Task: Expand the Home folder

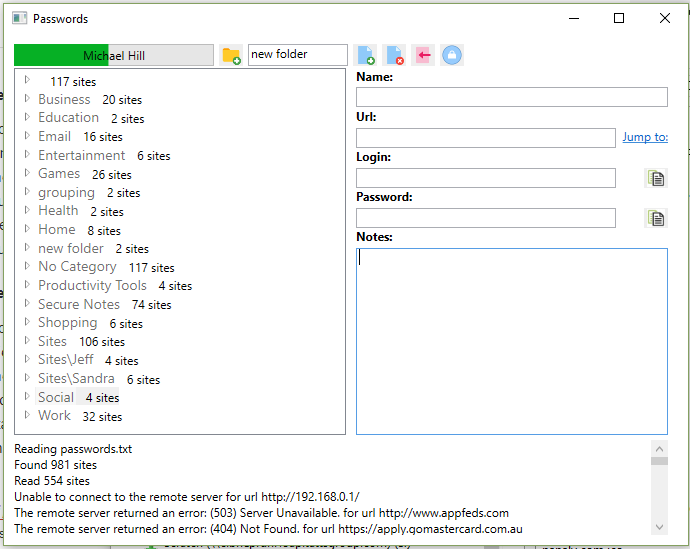Action: [x=27, y=228]
